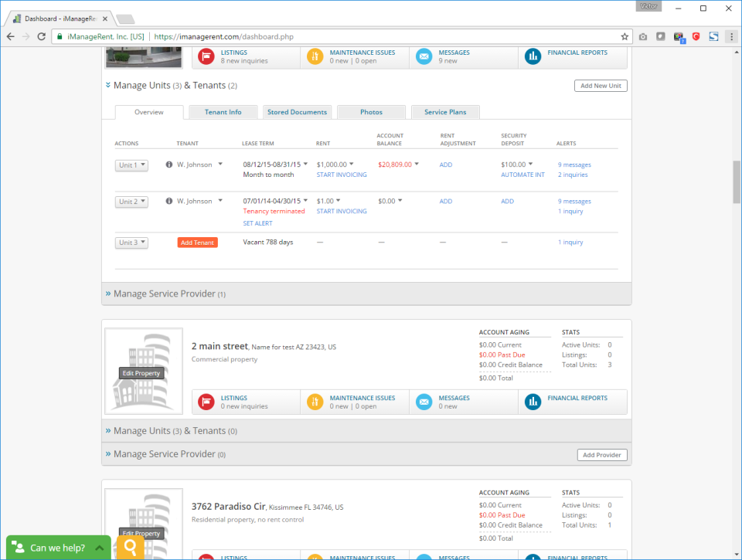Open the Financial Reports chart icon
Viewport: 742px width, 560px height.
click(x=532, y=56)
